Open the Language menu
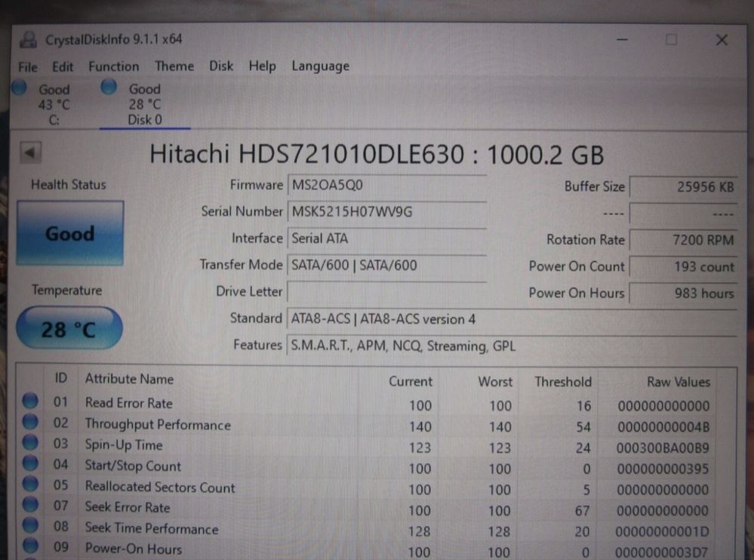Viewport: 754px width, 560px height. 320,66
